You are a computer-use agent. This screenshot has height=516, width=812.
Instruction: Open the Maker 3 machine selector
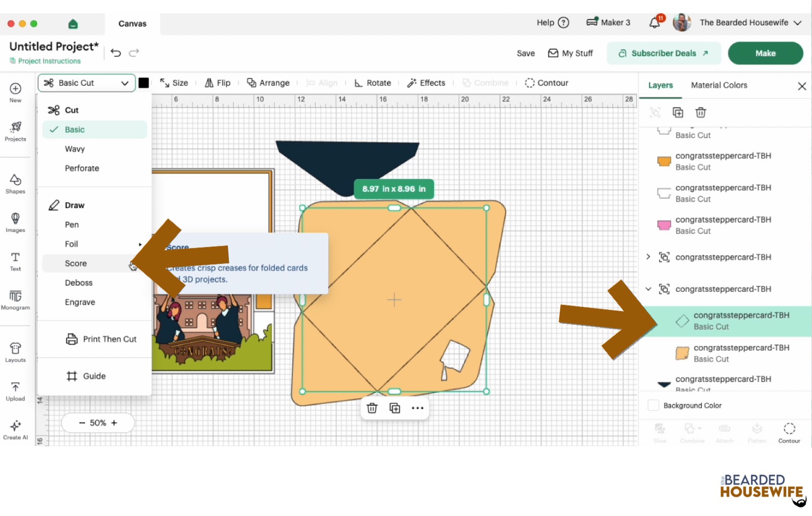pyautogui.click(x=608, y=22)
